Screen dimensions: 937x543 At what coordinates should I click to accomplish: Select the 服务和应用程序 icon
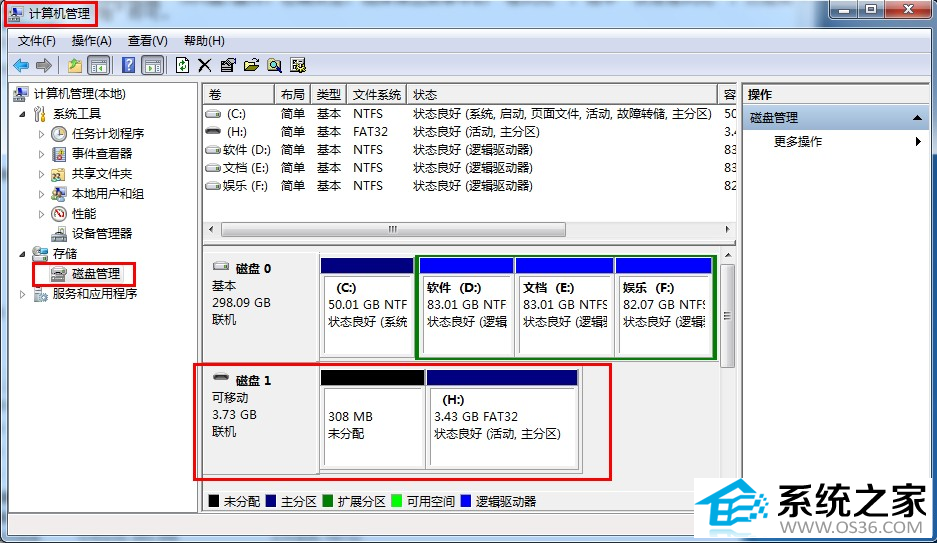pyautogui.click(x=40, y=294)
